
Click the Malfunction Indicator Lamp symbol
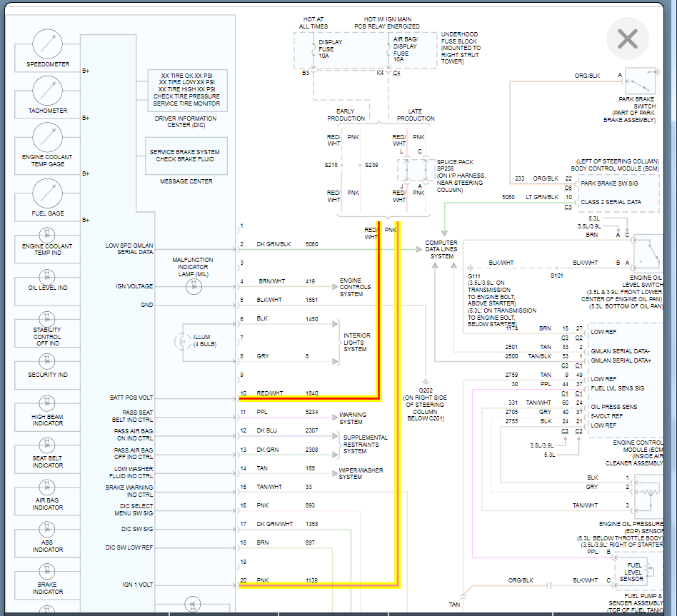coord(194,286)
